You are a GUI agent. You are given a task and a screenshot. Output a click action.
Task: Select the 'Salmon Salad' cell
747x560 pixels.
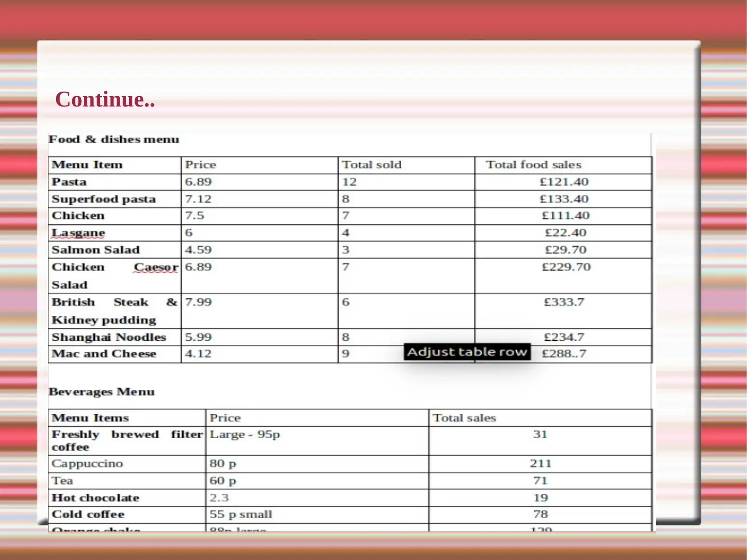coord(115,250)
